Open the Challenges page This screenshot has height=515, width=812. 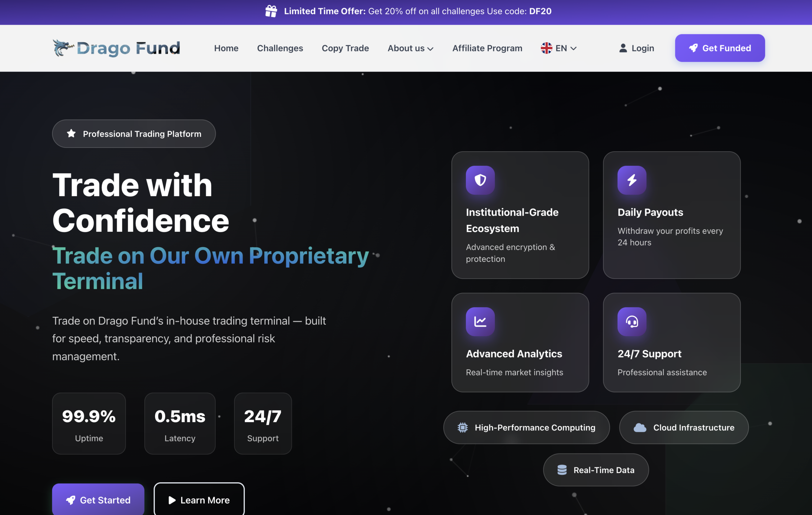[280, 48]
